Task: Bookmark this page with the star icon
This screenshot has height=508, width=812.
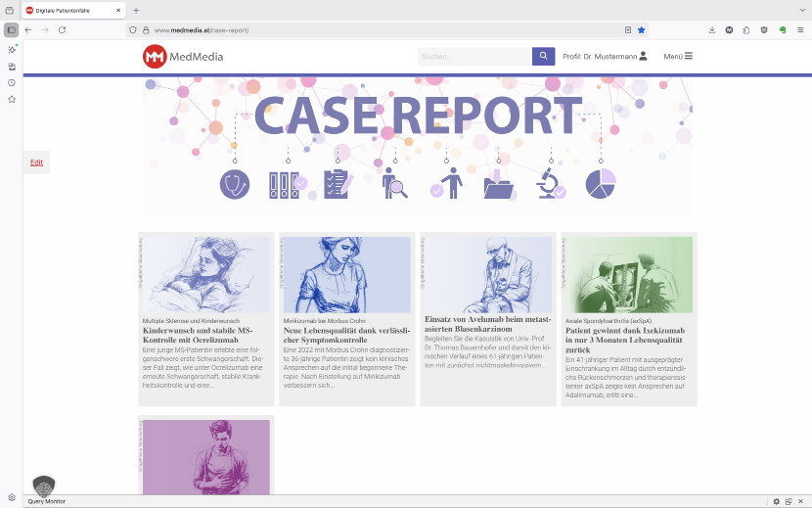Action: tap(642, 30)
